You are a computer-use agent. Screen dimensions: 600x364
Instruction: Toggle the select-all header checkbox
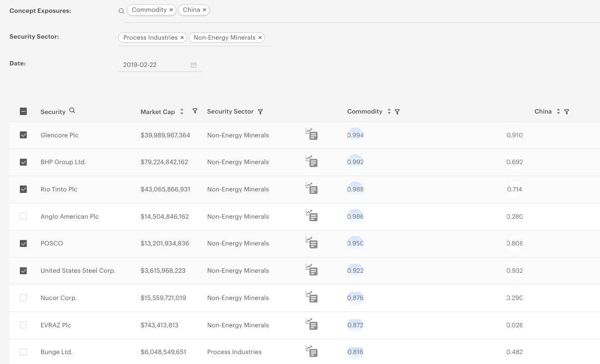23,112
